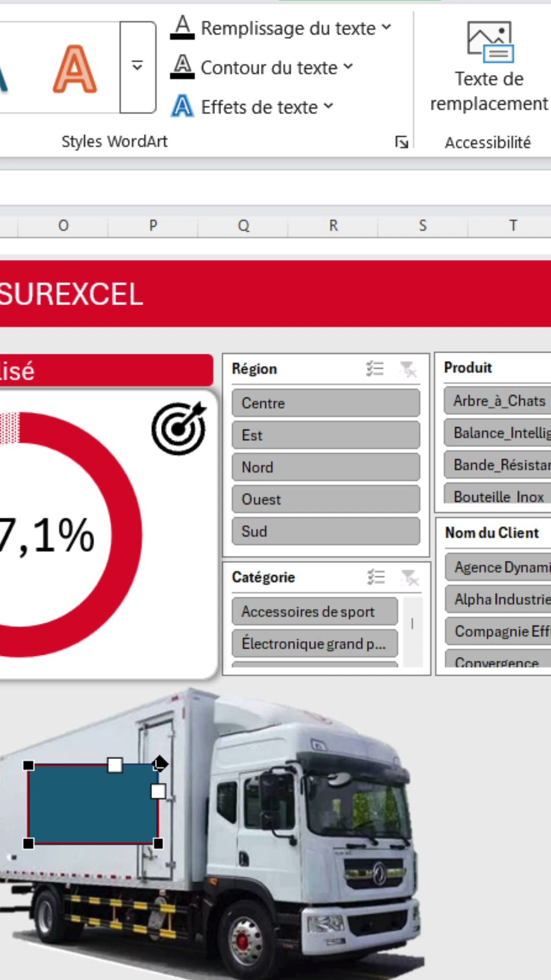Image resolution: width=551 pixels, height=980 pixels.
Task: Select the blue rectangle shape on truck
Action: point(93,804)
